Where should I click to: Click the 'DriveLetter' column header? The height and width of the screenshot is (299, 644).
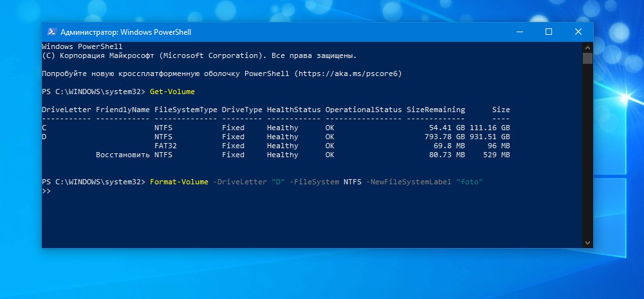66,110
